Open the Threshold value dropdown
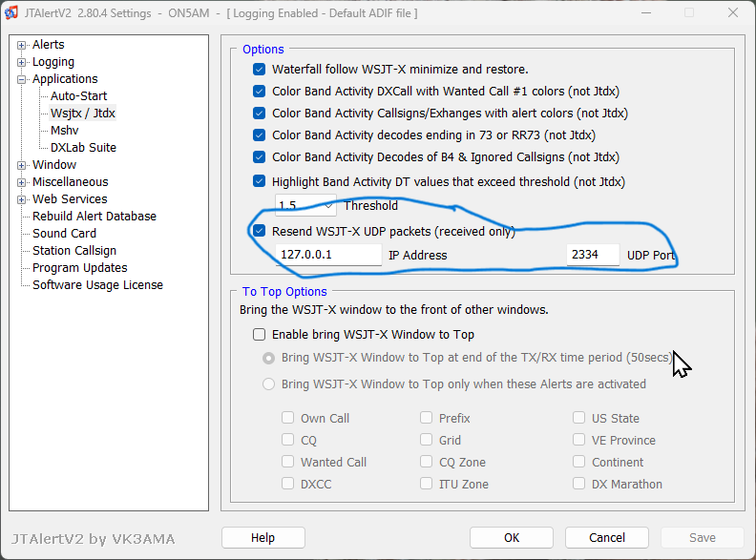This screenshot has height=560, width=756. [328, 206]
